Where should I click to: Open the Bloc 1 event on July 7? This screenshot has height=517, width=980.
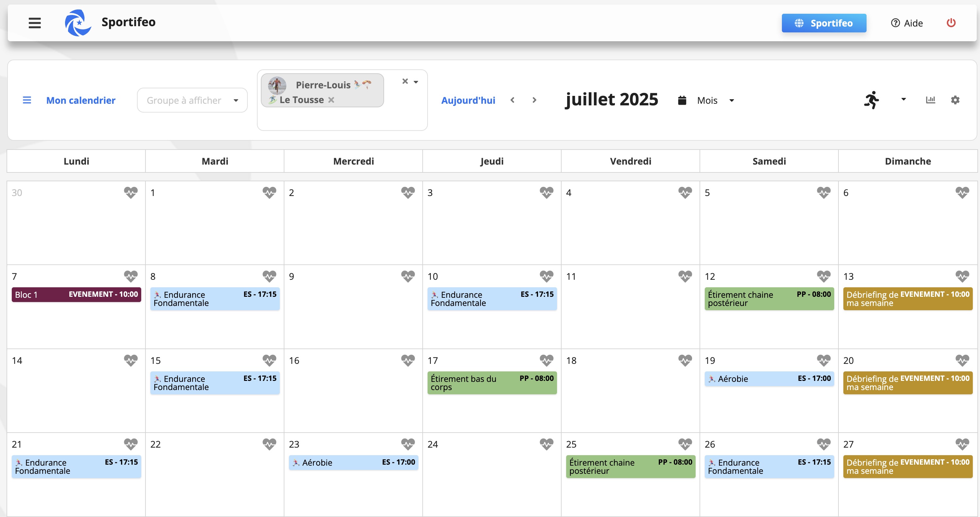click(76, 294)
